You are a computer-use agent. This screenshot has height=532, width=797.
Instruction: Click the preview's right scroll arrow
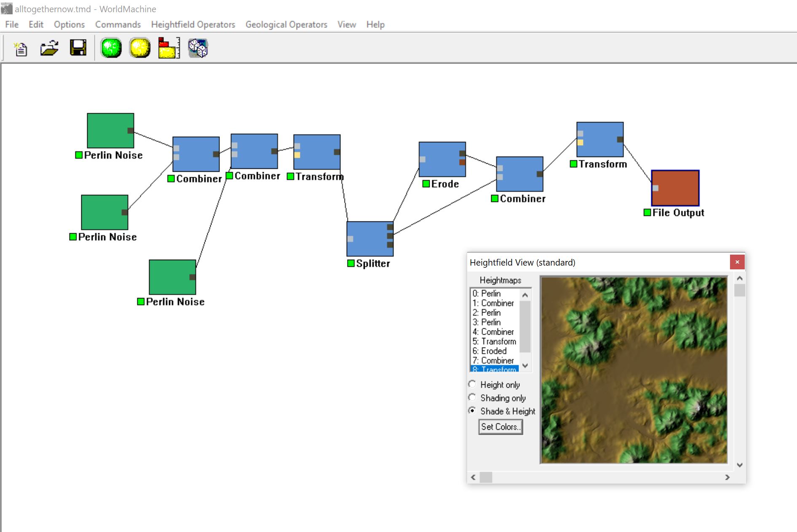[727, 477]
